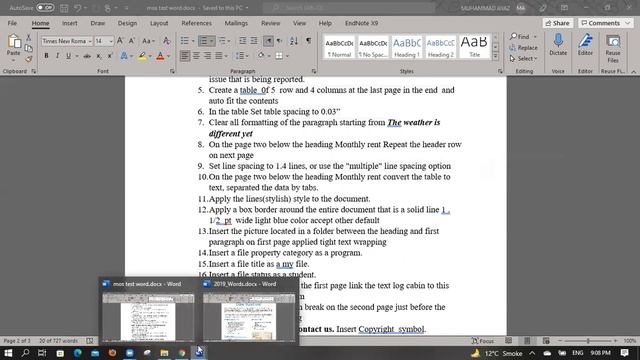The width and height of the screenshot is (640, 360).
Task: Justify text button
Action: click(219, 56)
